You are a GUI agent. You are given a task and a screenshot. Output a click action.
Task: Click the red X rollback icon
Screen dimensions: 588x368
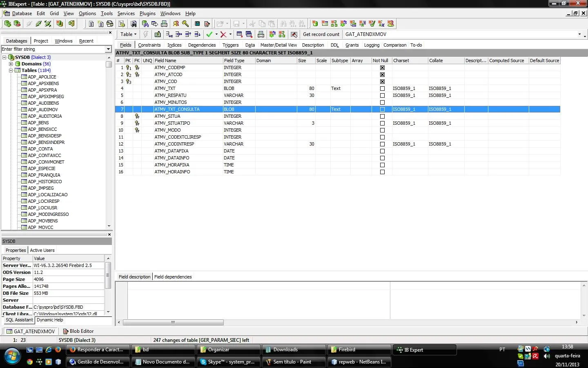pos(223,34)
